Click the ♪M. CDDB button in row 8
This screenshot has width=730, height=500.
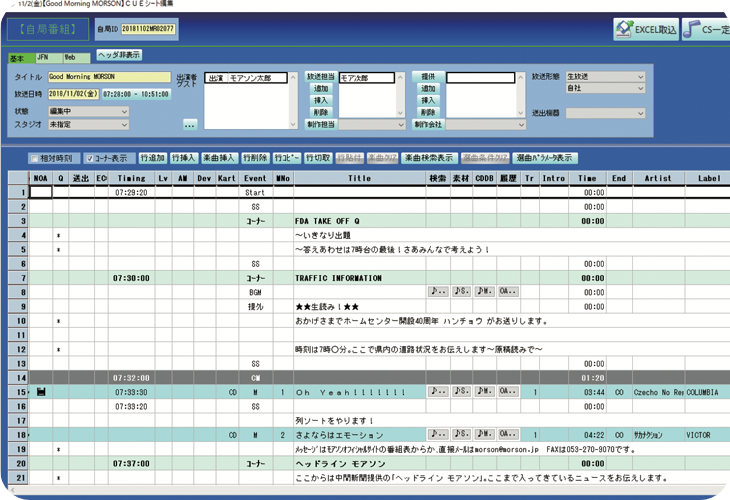484,291
